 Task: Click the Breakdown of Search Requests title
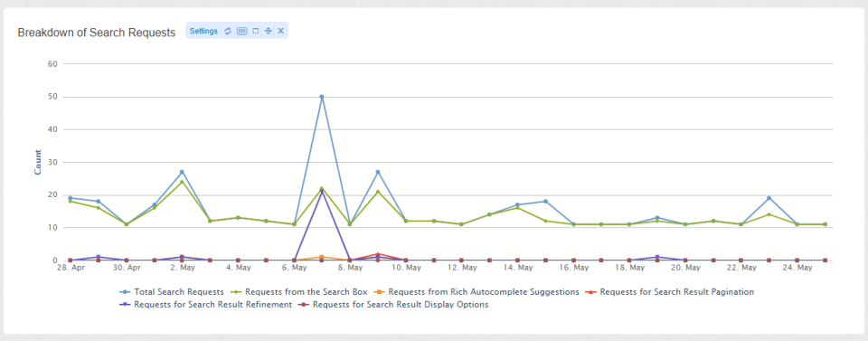[x=97, y=33]
